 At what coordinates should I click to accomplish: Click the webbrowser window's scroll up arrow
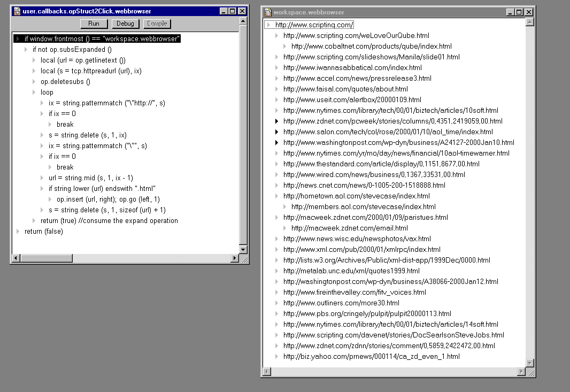(x=530, y=22)
